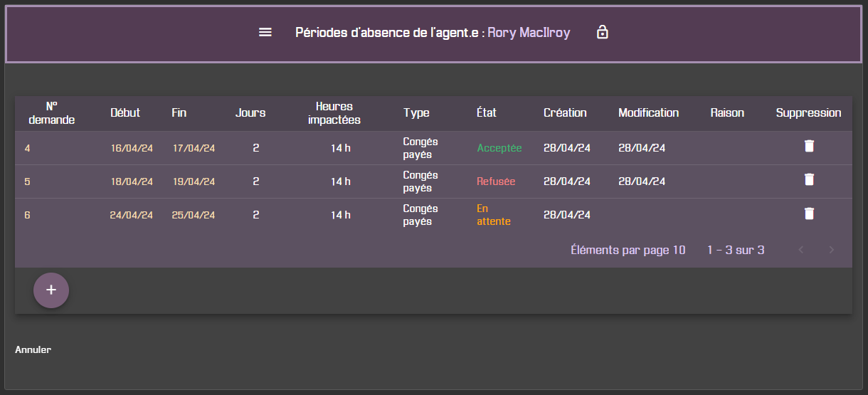The image size is (868, 395).
Task: Select the En attente status of request 6
Action: coord(494,215)
